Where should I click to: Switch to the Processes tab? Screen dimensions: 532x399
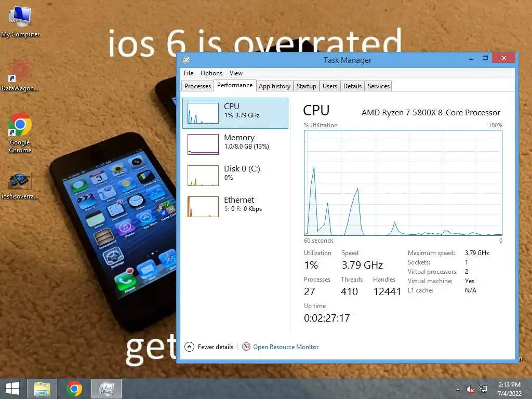[197, 86]
